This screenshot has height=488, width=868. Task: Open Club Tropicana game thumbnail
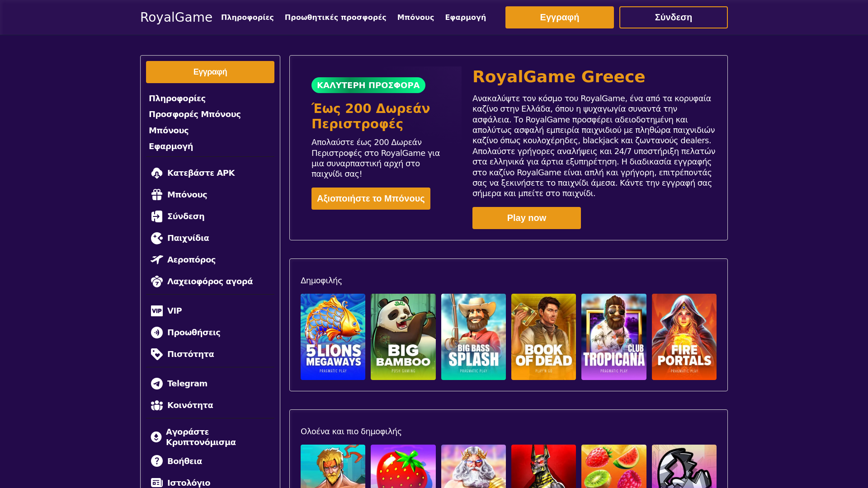[614, 337]
